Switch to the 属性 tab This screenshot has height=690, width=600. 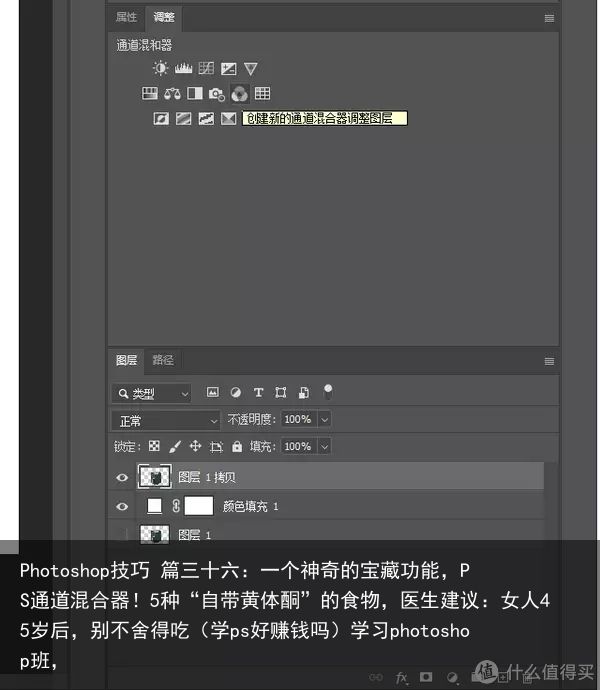(x=126, y=17)
